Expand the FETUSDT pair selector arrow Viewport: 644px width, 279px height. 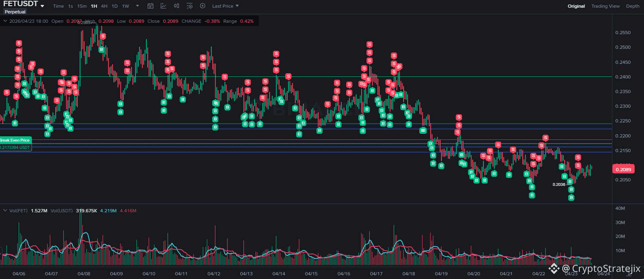pyautogui.click(x=42, y=6)
